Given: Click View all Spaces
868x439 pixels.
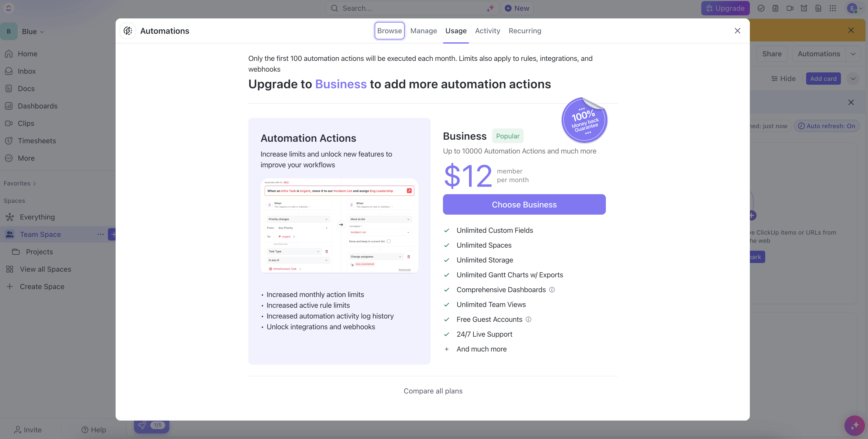Looking at the screenshot, I should [x=45, y=269].
